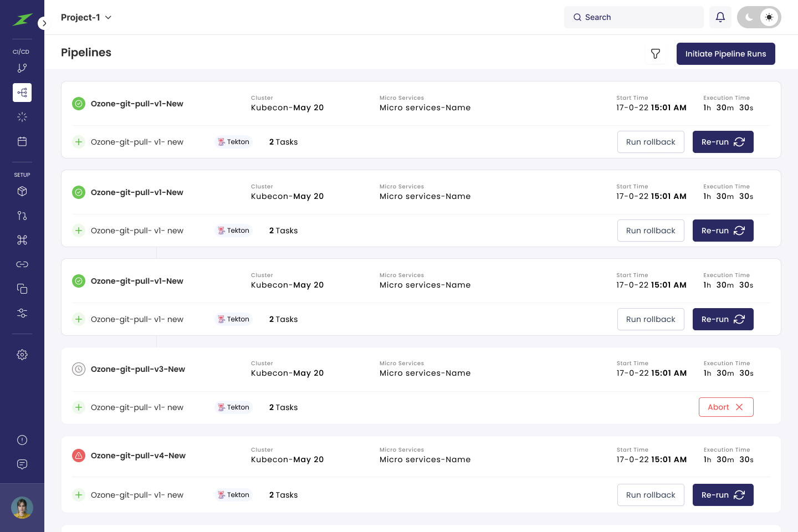
Task: Open the Project-1 dropdown
Action: [x=86, y=17]
